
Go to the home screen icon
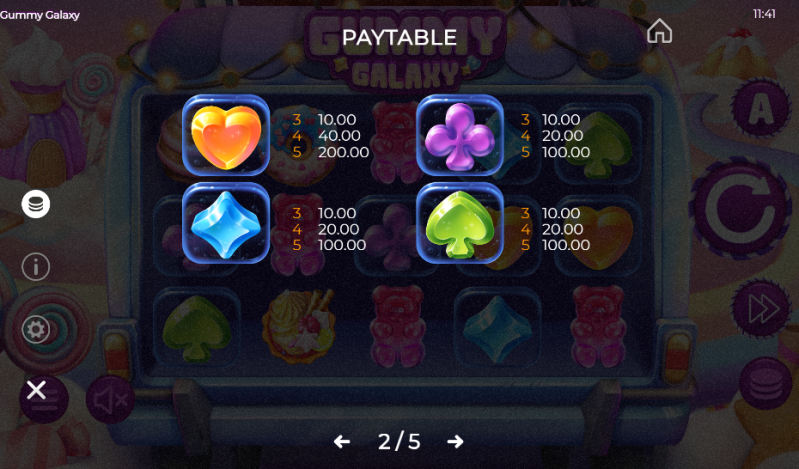[x=659, y=31]
